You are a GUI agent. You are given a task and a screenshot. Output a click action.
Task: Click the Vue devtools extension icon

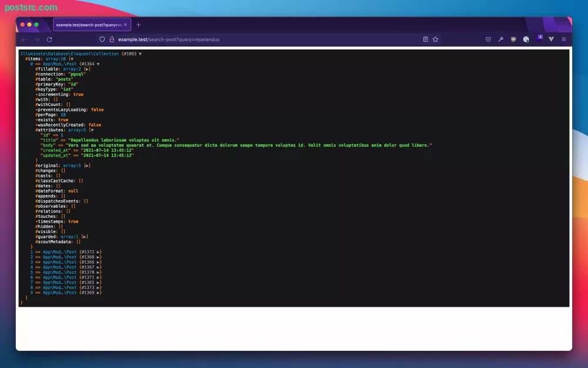(551, 39)
